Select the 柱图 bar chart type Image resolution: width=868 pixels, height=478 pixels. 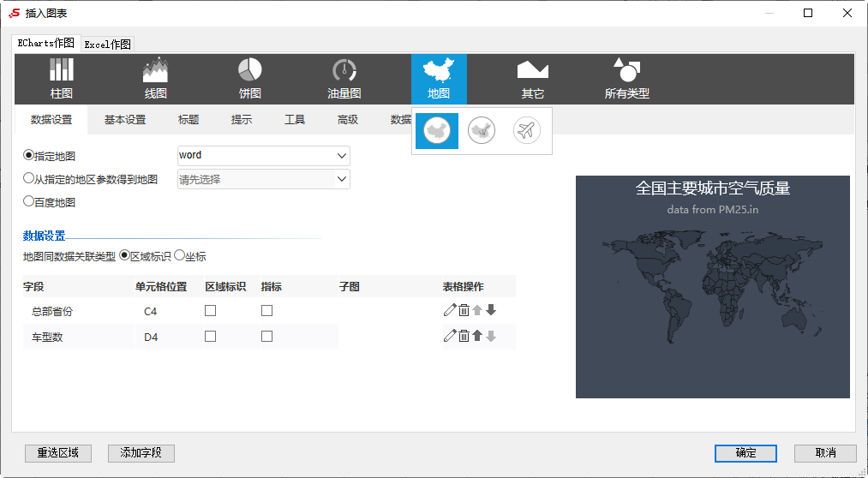(x=62, y=79)
